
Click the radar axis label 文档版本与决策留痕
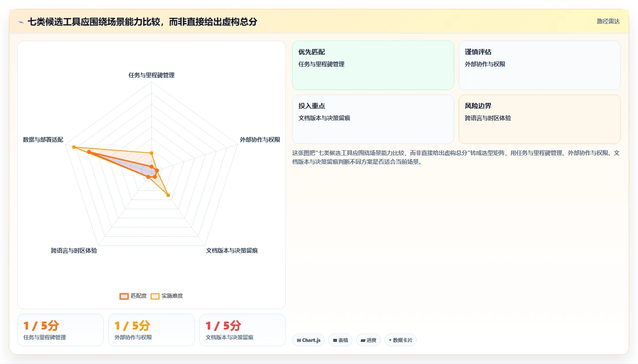pyautogui.click(x=232, y=250)
